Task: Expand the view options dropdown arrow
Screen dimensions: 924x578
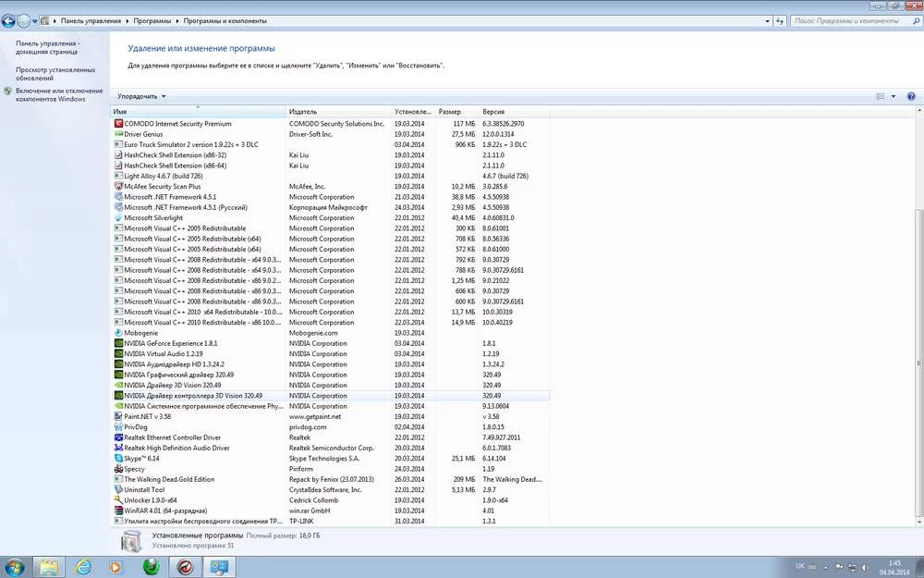Action: pos(894,96)
